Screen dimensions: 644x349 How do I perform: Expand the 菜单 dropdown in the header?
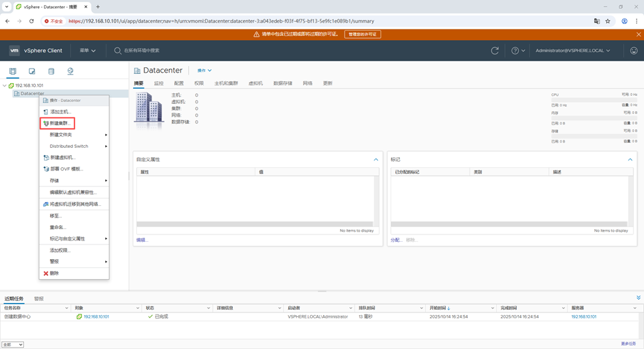click(87, 51)
